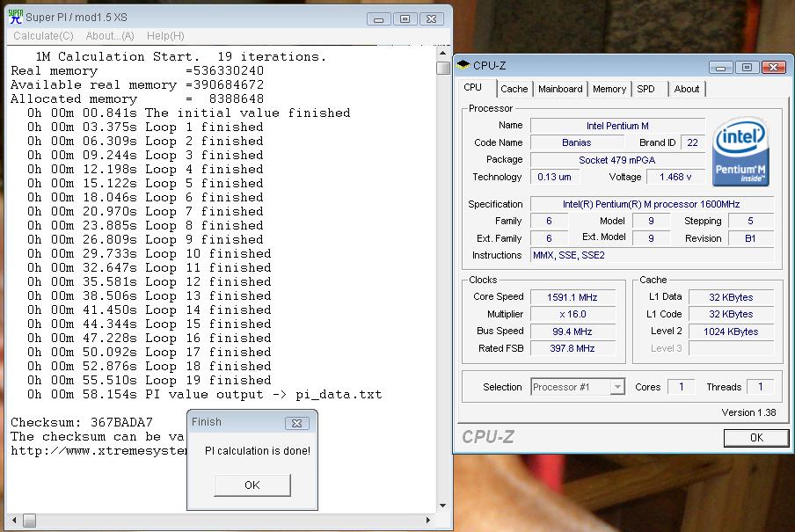The height and width of the screenshot is (532, 795).
Task: Switch to the Cache tab in CPU-Z
Action: (514, 89)
